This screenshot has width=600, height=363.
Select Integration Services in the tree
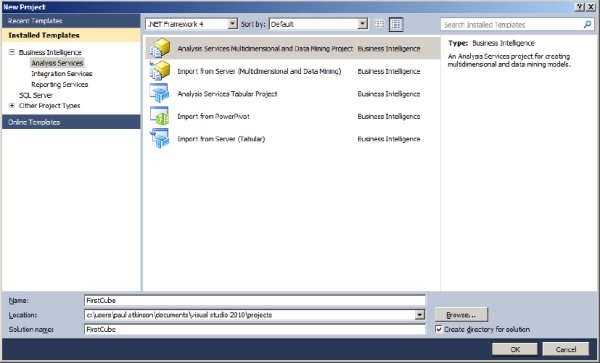tap(62, 73)
